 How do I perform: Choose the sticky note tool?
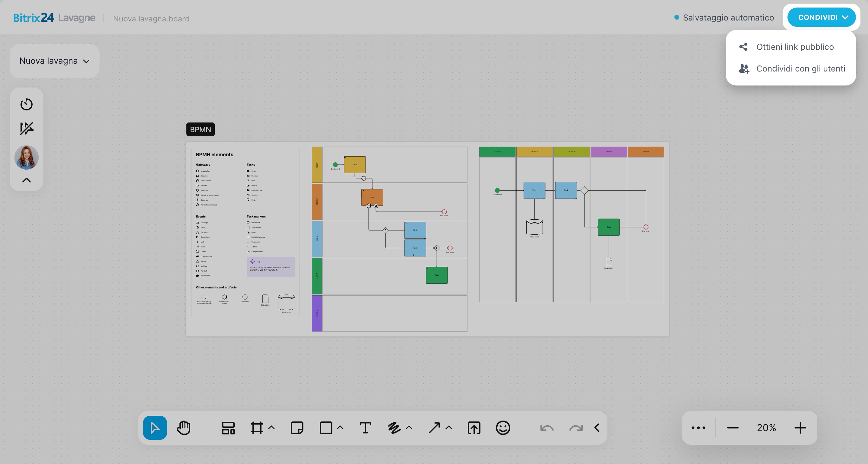point(297,427)
